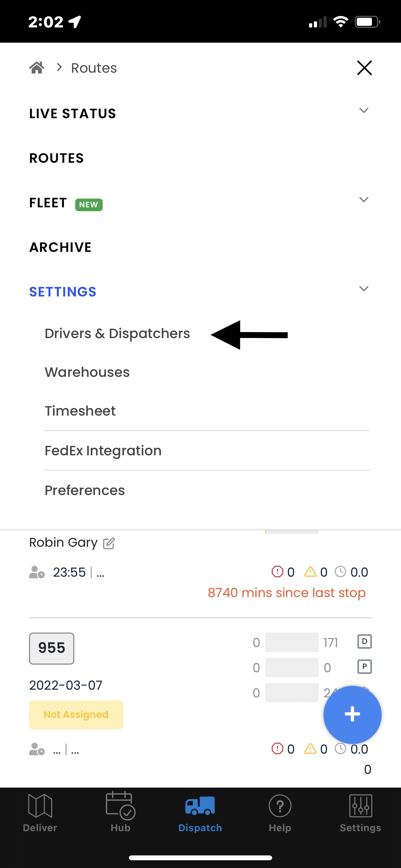Open the Archive menu item
Viewport: 401px width, 868px height.
tap(61, 247)
